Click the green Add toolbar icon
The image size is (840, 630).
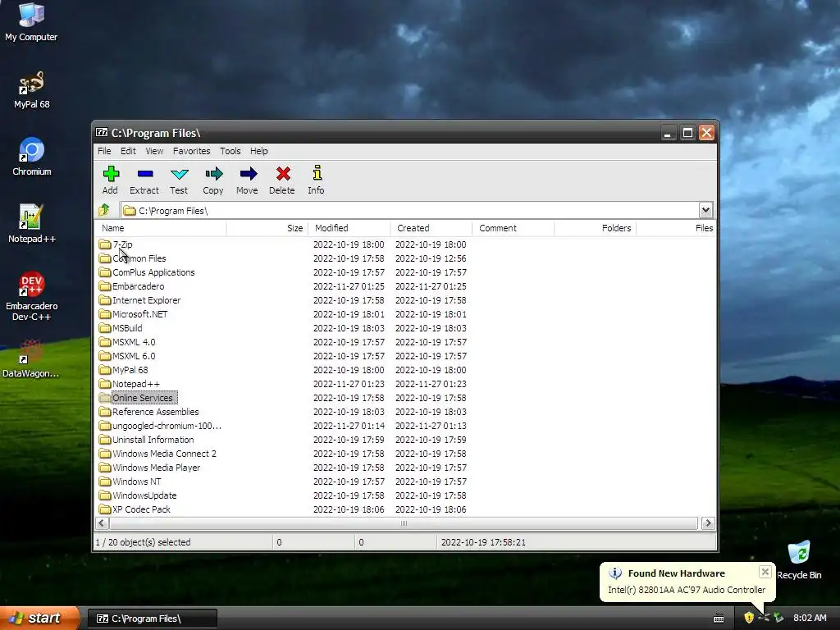pos(111,174)
